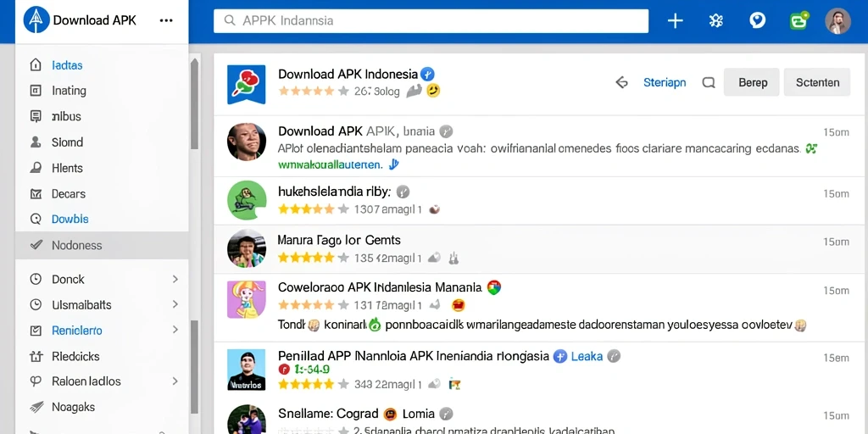Click the green notification icon in the top bar
Image resolution: width=868 pixels, height=434 pixels.
[798, 21]
